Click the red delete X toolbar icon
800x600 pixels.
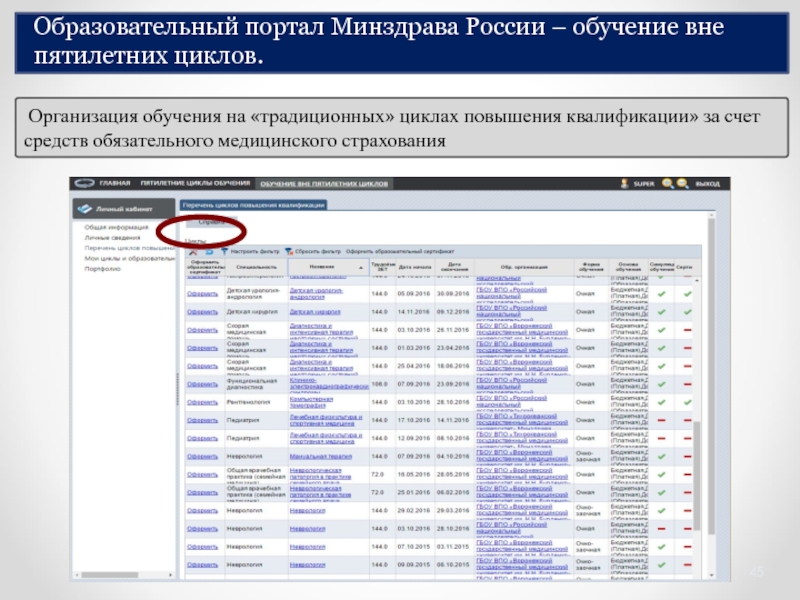[193, 252]
